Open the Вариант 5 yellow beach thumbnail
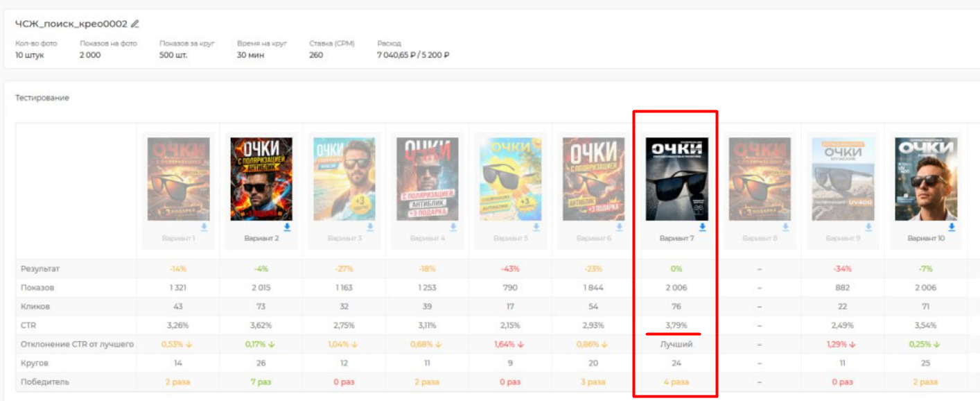Screen dimensions: 980x401 tap(511, 178)
